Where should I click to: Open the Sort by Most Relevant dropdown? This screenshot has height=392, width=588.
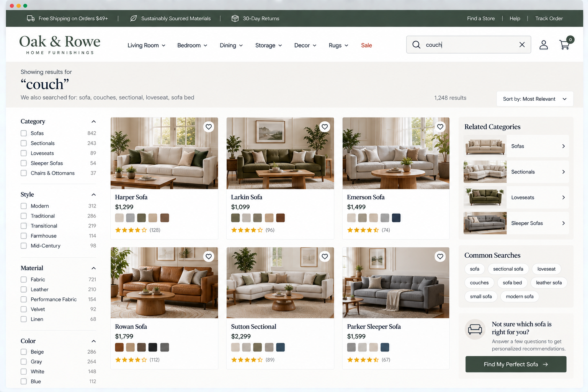tap(535, 99)
